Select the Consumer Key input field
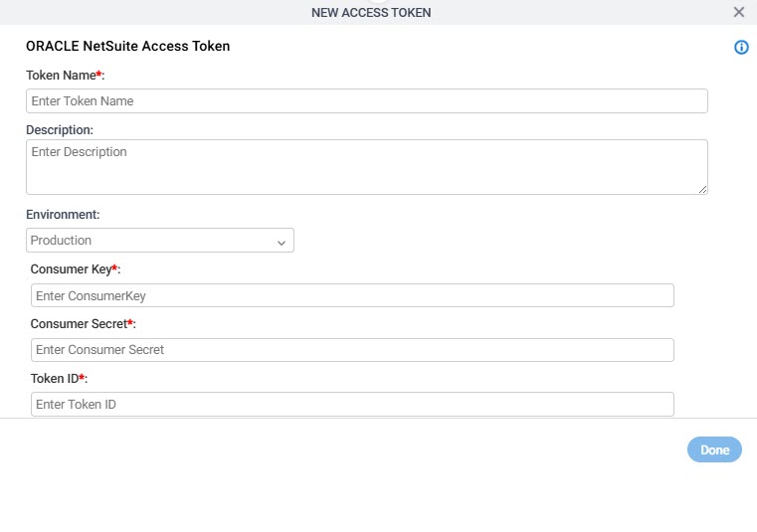 [x=352, y=295]
